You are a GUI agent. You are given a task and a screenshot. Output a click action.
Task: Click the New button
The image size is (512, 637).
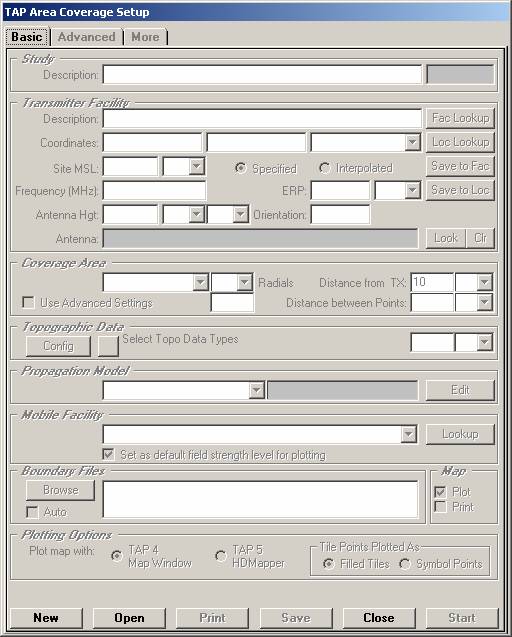[46, 618]
